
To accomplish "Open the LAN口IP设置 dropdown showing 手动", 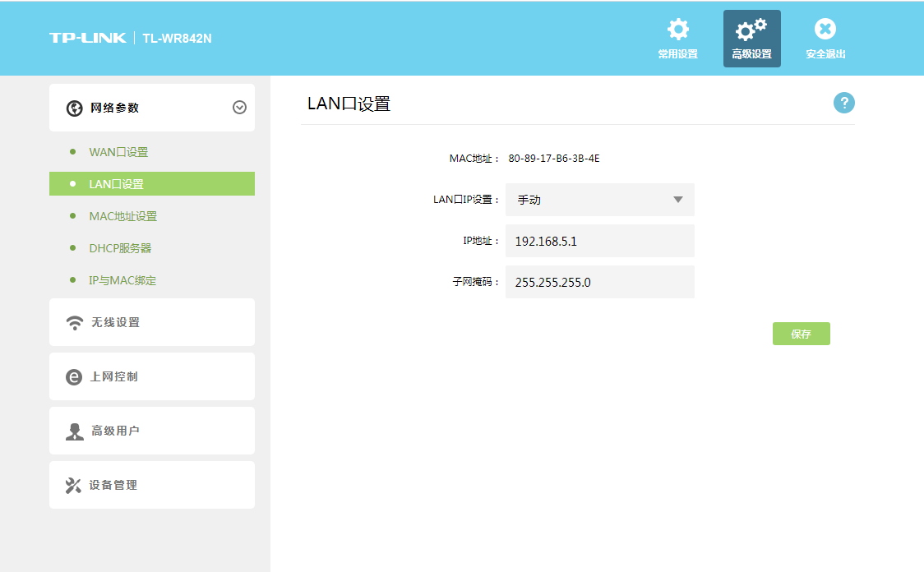I will coord(599,200).
